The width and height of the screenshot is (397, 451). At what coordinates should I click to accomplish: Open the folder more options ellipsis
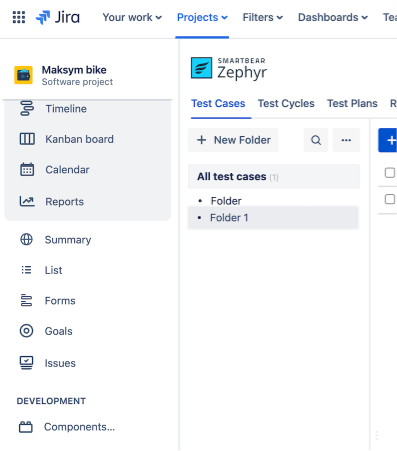pos(346,140)
